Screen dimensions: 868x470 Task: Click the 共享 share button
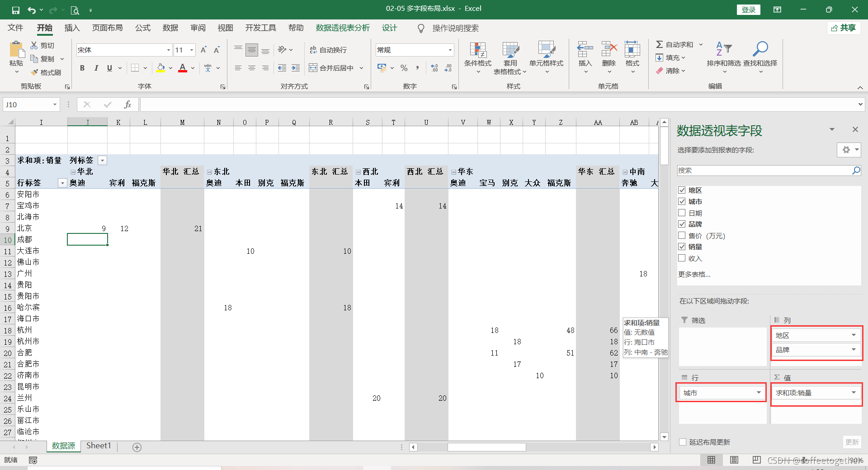[x=844, y=28]
